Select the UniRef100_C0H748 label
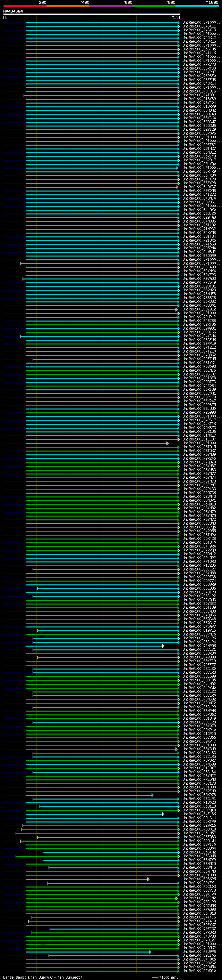The image size is (222, 980). coord(199,114)
